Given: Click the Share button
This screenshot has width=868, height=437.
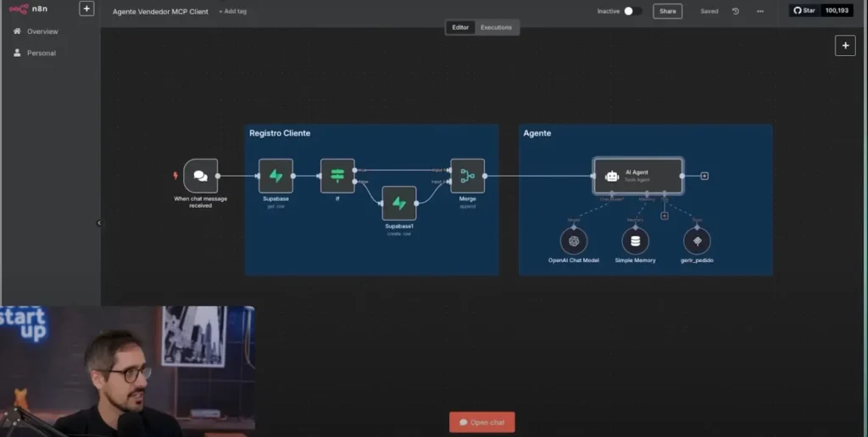Looking at the screenshot, I should click(668, 11).
